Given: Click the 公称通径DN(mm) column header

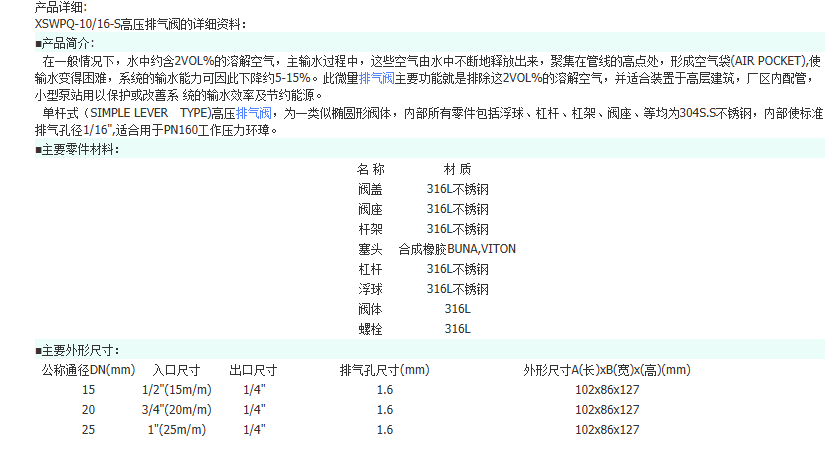Looking at the screenshot, I should [x=88, y=370].
